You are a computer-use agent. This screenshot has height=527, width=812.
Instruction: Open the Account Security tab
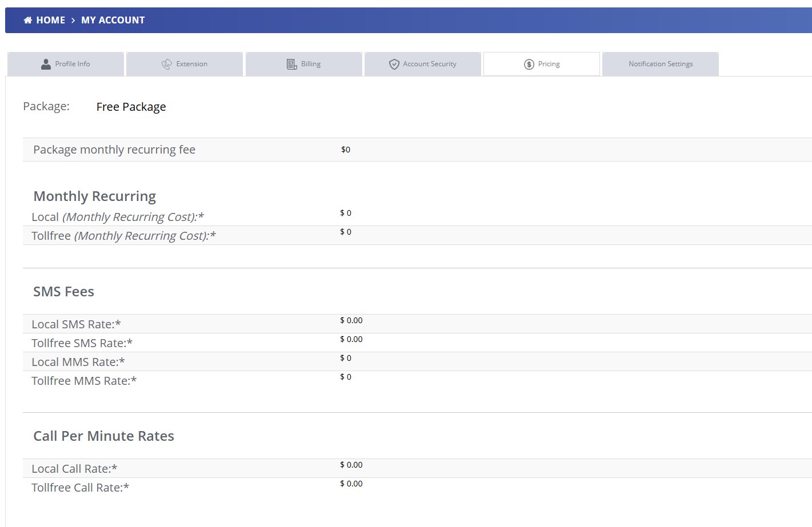coord(422,63)
